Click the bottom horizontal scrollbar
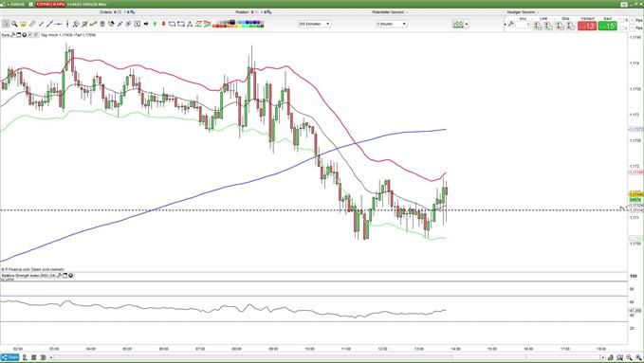Image resolution: width=644 pixels, height=363 pixels. (326, 357)
